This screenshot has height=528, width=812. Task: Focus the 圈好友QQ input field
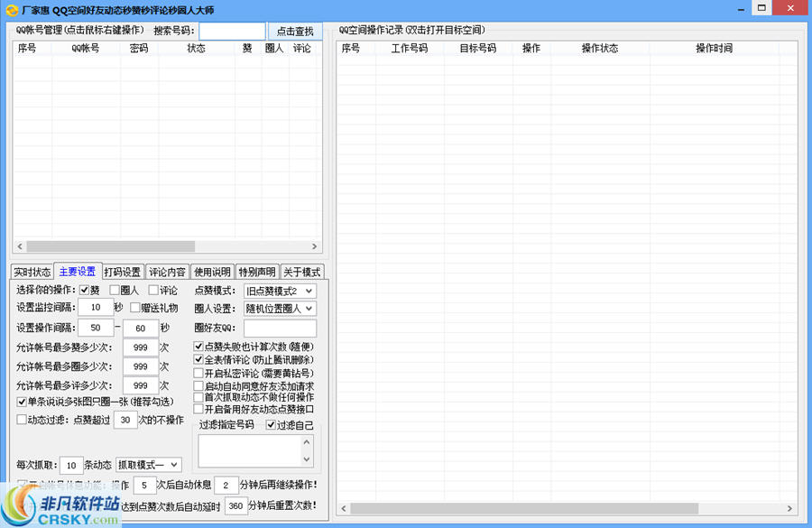pyautogui.click(x=280, y=328)
